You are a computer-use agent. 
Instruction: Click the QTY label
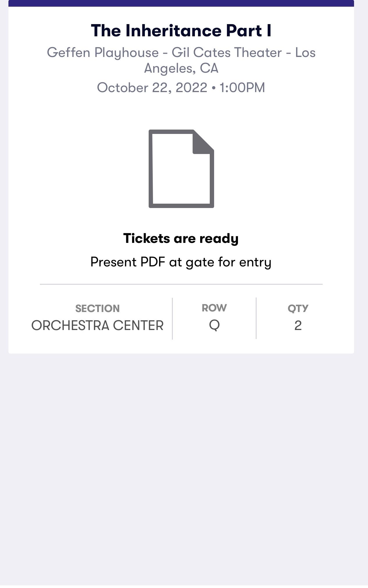coord(298,309)
